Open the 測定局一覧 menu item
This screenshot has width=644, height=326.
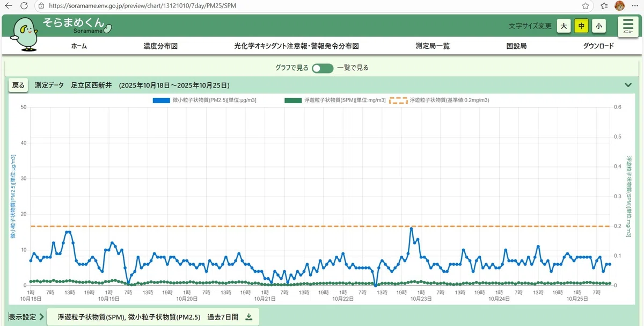[433, 46]
